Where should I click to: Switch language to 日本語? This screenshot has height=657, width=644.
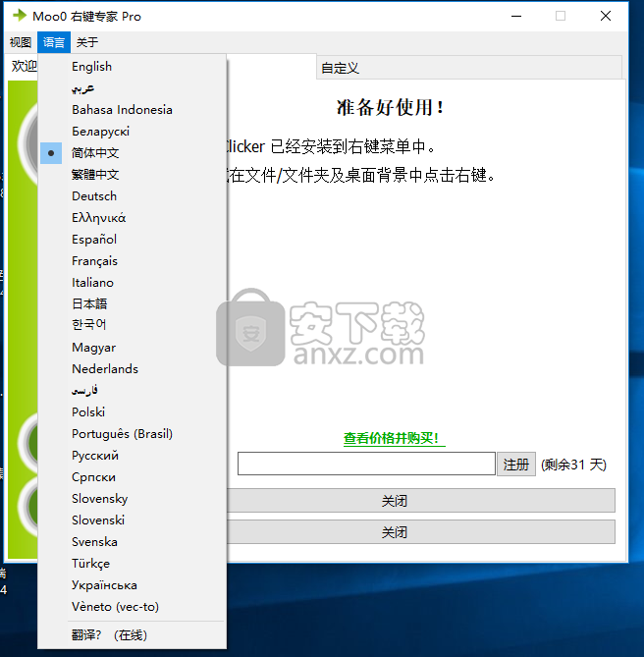pos(133,304)
